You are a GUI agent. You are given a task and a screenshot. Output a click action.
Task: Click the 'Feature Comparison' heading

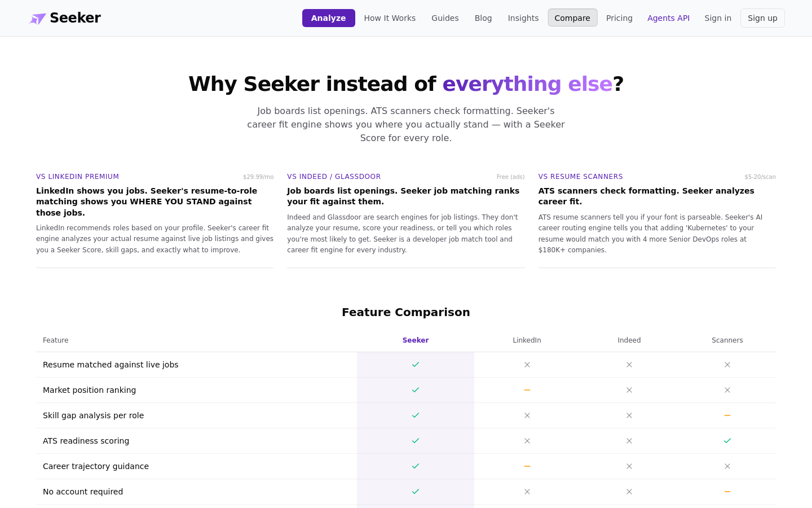(x=406, y=312)
